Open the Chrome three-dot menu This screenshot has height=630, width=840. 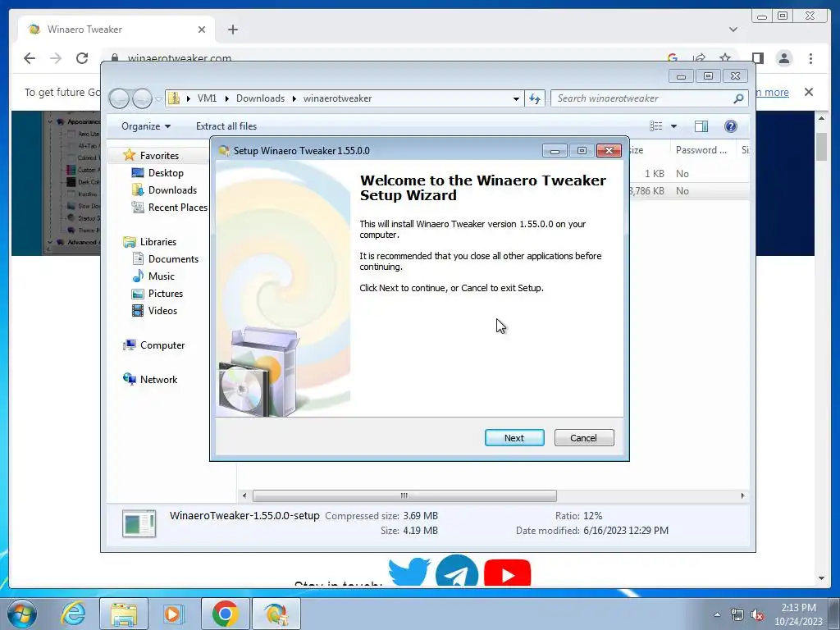810,58
